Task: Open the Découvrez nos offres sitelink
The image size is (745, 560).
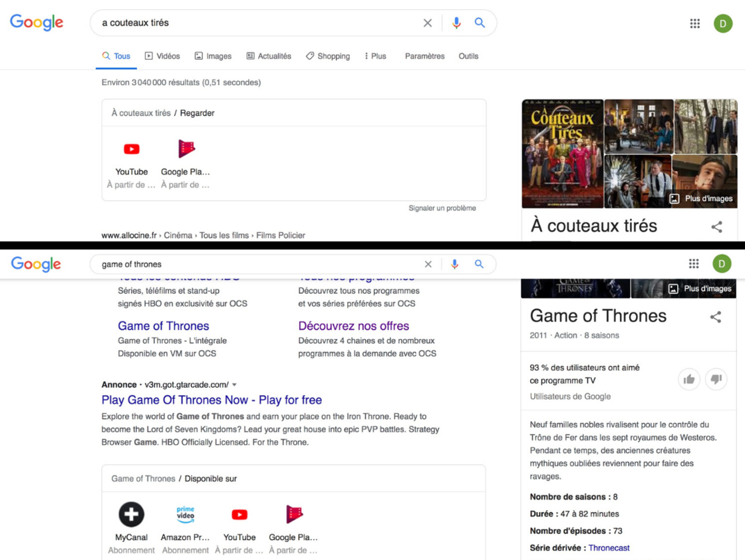Action: (353, 326)
